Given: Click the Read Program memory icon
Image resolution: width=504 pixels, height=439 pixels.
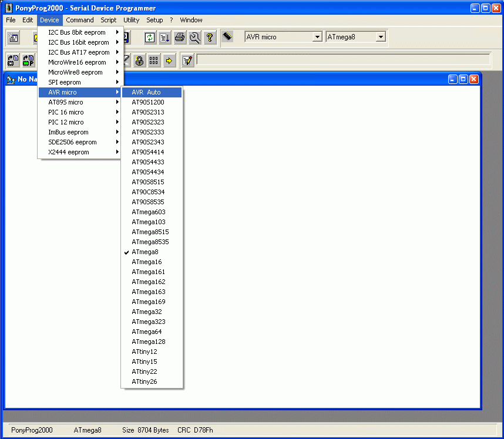Looking at the screenshot, I should [28, 60].
